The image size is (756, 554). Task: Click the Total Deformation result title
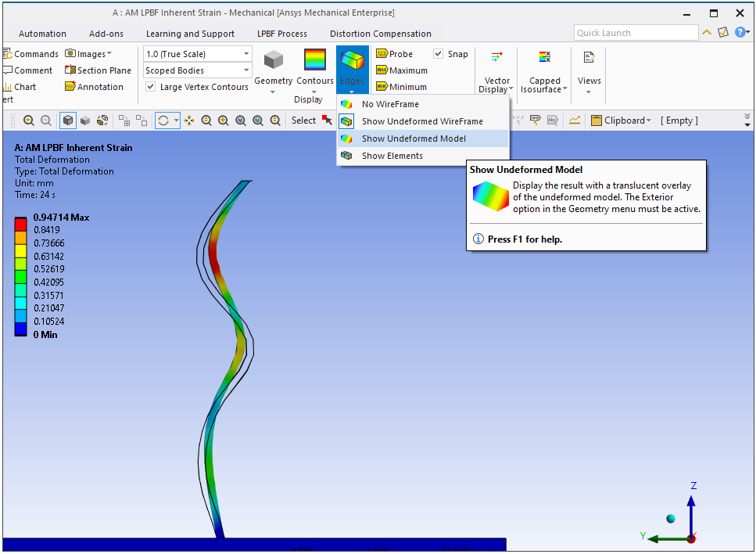tap(52, 160)
